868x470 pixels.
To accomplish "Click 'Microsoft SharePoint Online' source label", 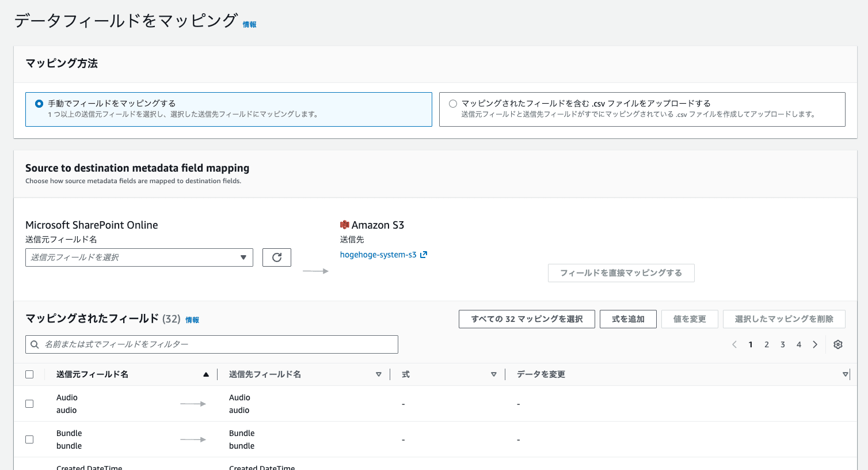I will pyautogui.click(x=92, y=225).
